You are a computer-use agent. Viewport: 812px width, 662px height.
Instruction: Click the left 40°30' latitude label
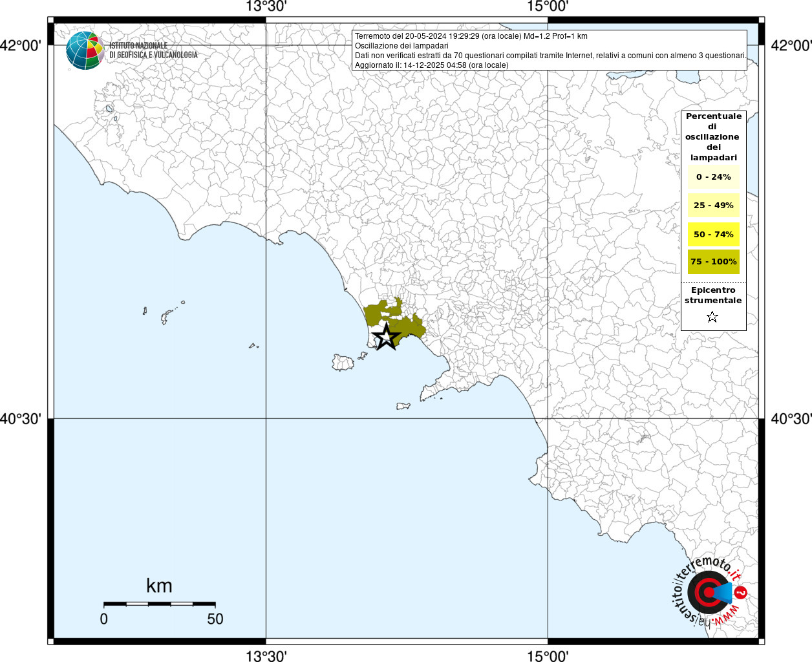click(21, 419)
